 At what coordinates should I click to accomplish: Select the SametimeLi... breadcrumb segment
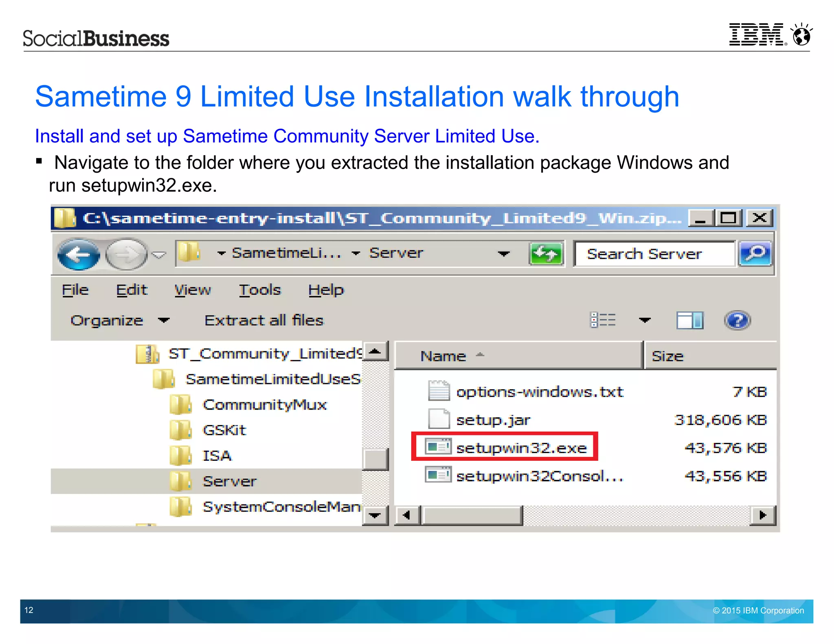286,253
